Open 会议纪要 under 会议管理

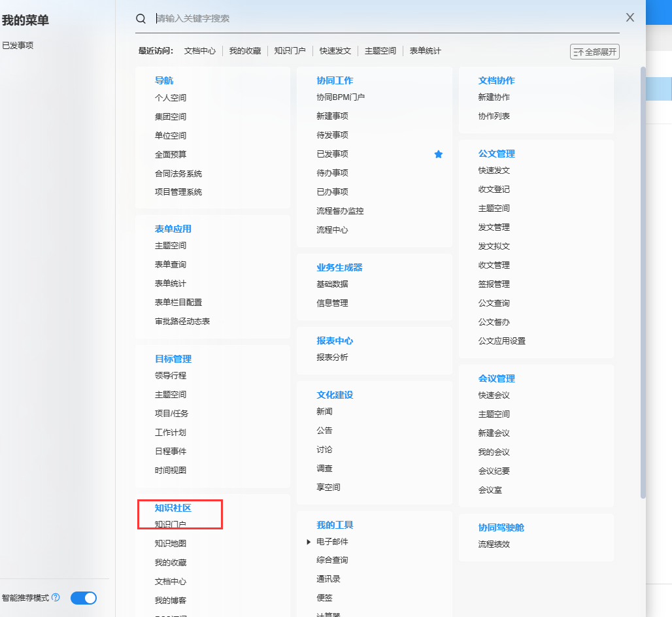pyautogui.click(x=494, y=471)
